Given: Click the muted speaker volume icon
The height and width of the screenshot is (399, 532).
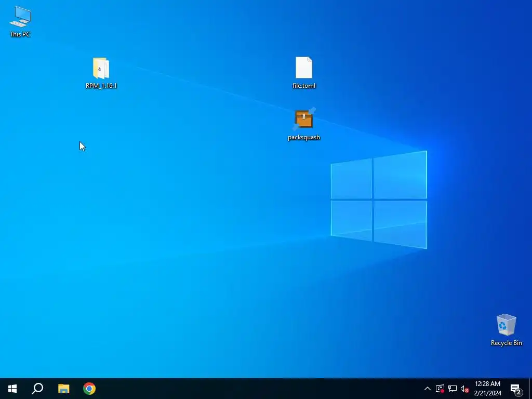Looking at the screenshot, I should [x=465, y=389].
